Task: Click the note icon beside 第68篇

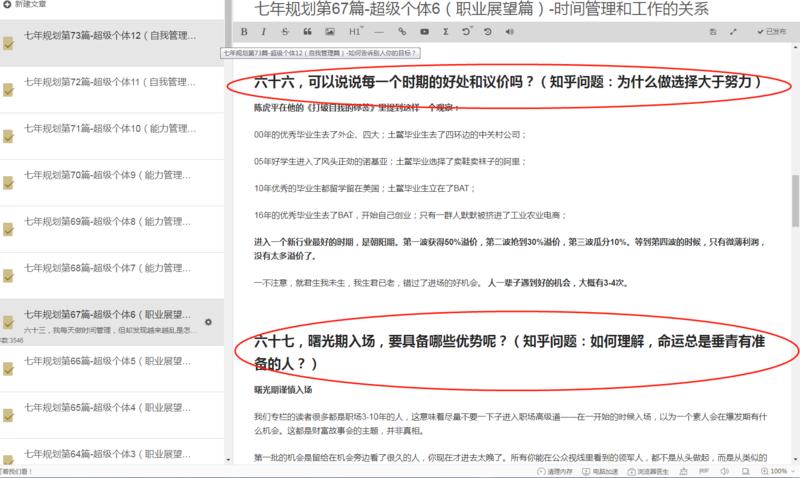Action: click(x=8, y=275)
